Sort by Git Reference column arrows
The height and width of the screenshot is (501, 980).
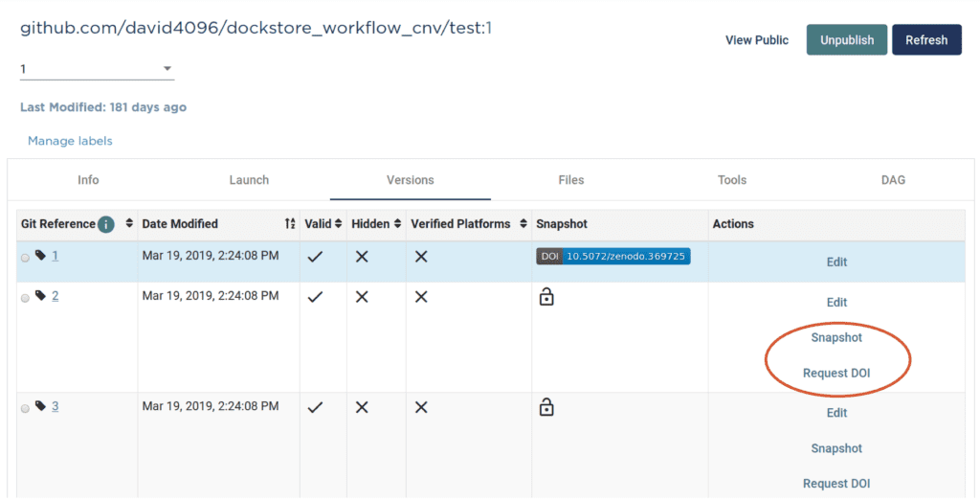[129, 223]
